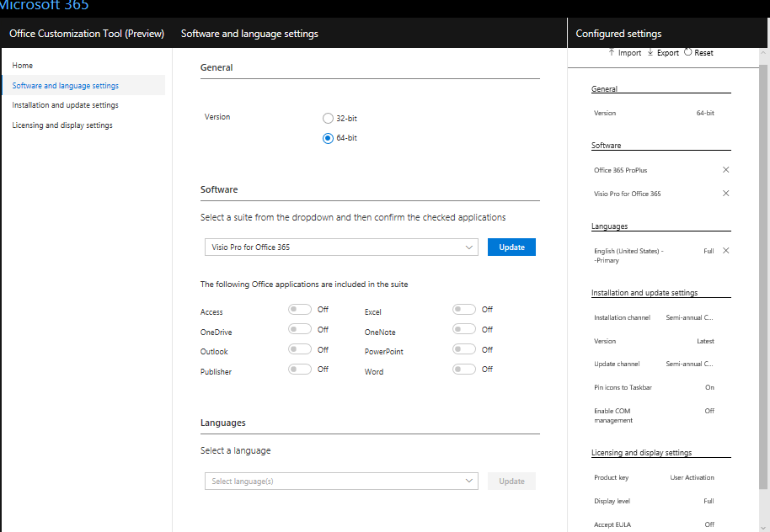Go to Home in the sidebar
Viewport: 770px width, 532px height.
[x=23, y=66]
